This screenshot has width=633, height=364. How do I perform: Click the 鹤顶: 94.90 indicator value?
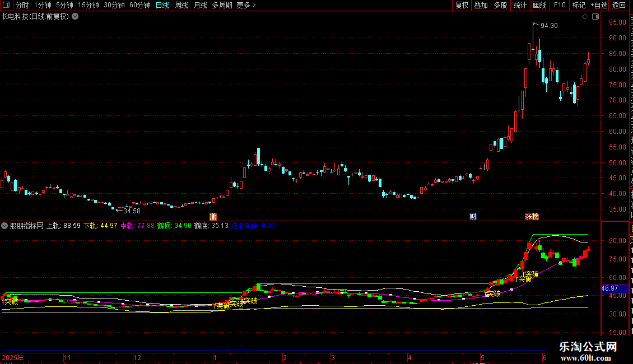(174, 226)
